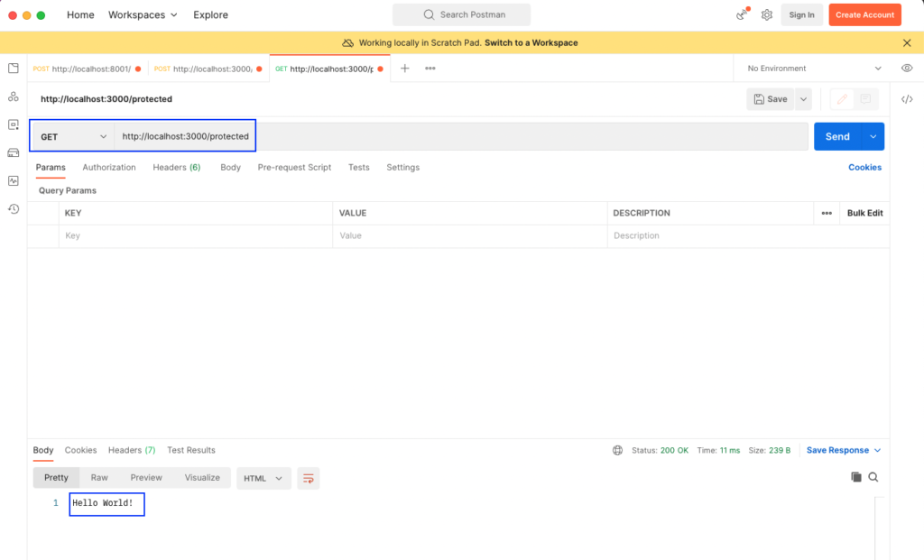Focus the Search Postman field
924x560 pixels.
click(x=461, y=14)
